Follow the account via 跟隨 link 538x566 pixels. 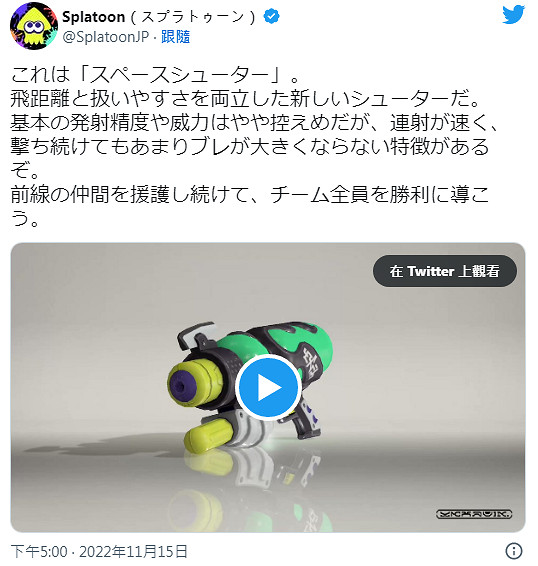175,37
